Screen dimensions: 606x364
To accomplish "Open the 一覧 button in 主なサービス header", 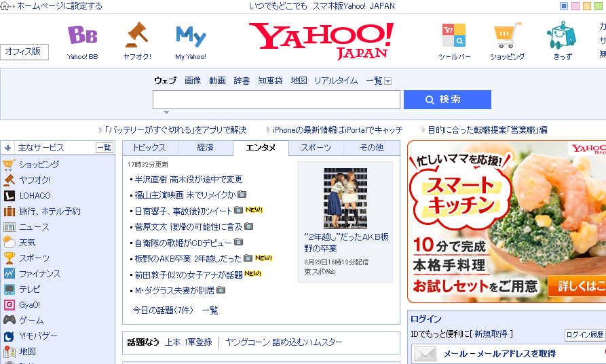I will tap(105, 148).
